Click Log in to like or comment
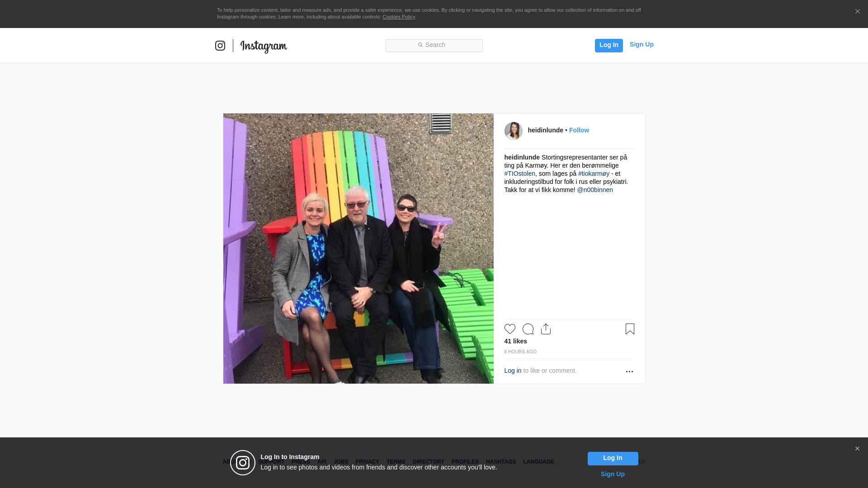Viewport: 868px width, 488px height. (513, 371)
